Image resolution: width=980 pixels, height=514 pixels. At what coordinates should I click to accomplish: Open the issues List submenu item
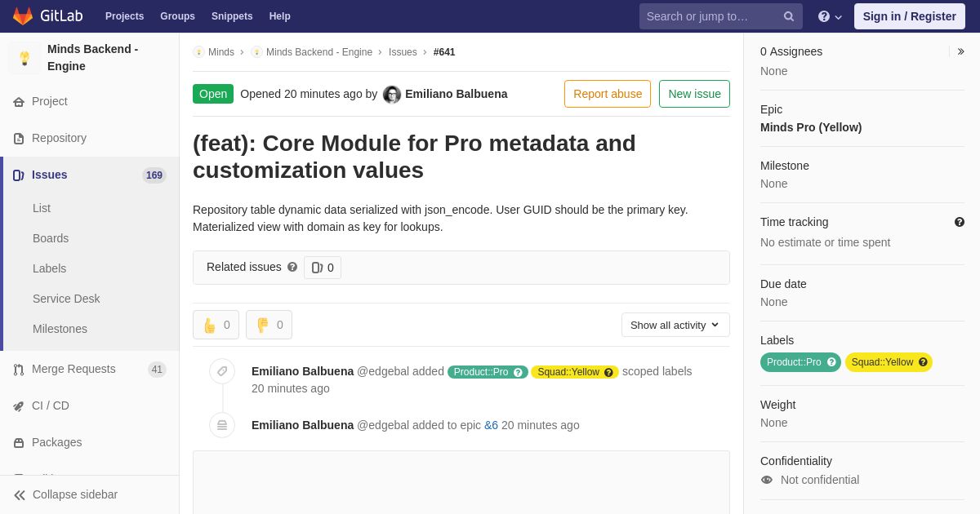click(42, 208)
